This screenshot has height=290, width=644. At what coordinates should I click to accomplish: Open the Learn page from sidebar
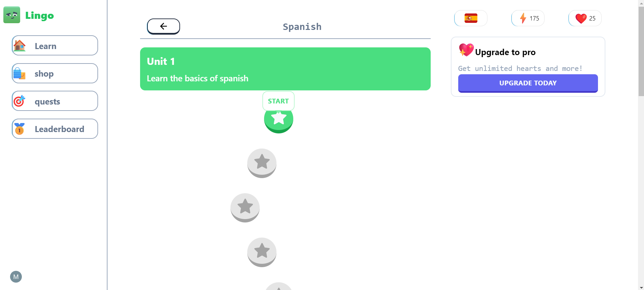click(55, 46)
